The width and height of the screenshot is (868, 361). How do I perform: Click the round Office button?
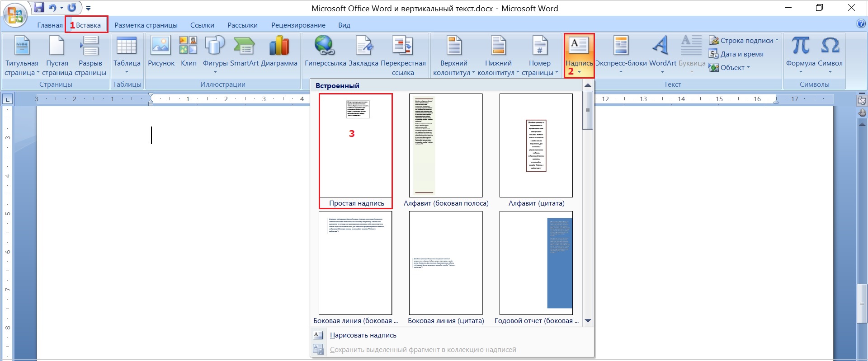[x=15, y=15]
